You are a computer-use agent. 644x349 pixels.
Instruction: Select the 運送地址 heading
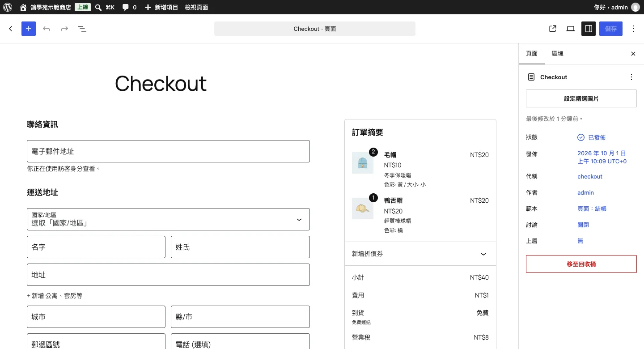[42, 192]
